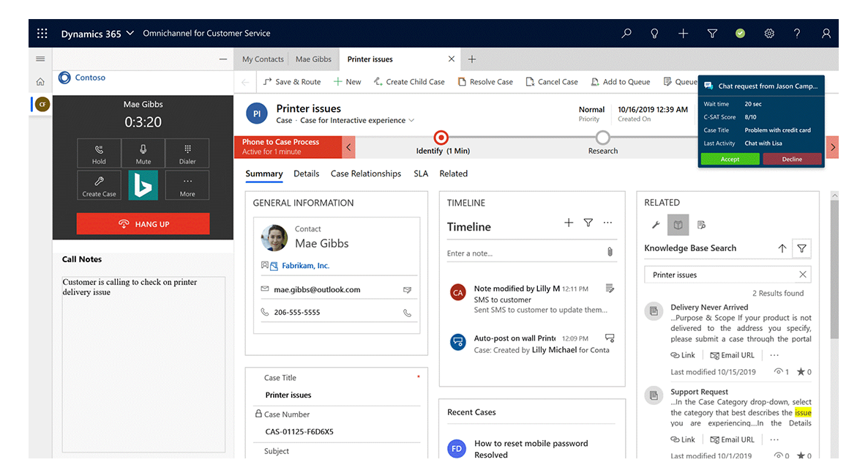
Task: Click the global search magnifier icon
Action: (626, 34)
